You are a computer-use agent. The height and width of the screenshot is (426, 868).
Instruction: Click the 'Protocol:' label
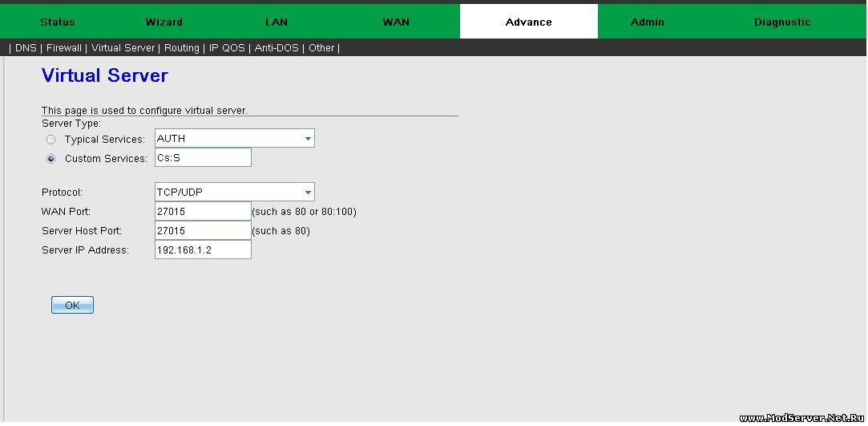(62, 193)
